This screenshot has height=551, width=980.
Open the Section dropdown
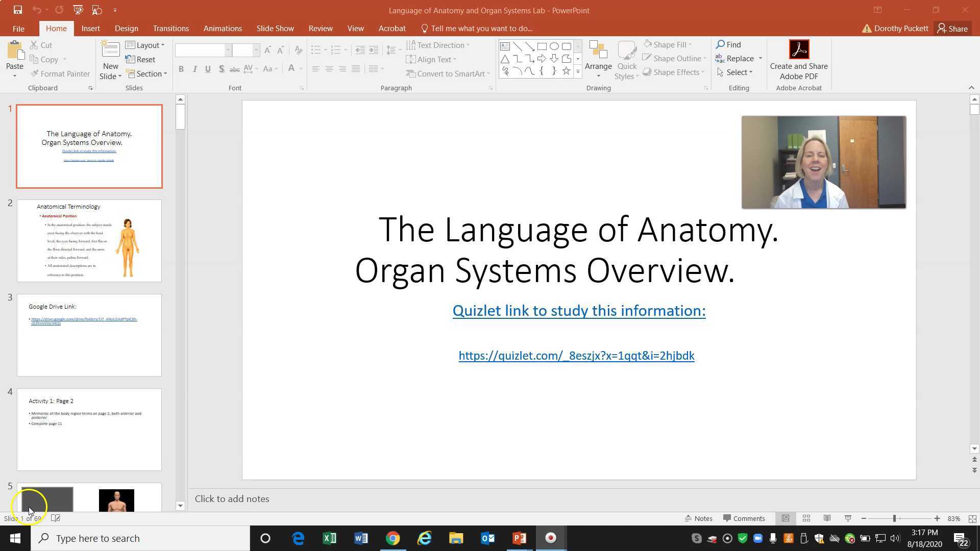click(147, 73)
